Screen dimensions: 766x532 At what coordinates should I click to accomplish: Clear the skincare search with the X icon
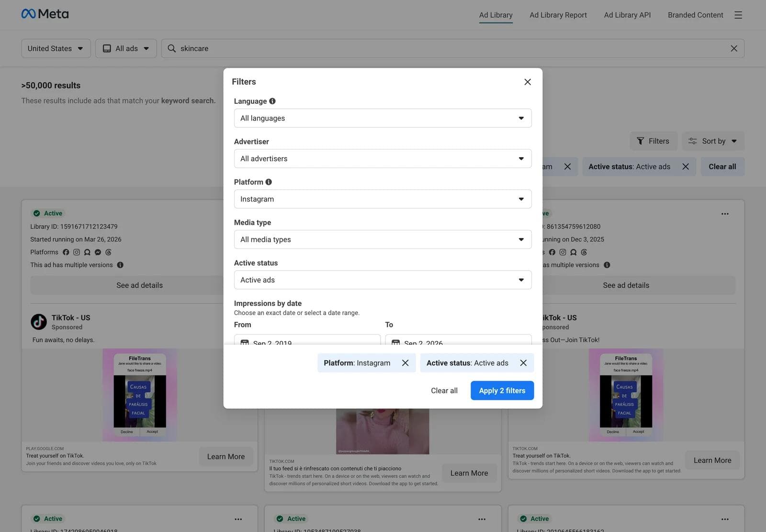pos(734,48)
